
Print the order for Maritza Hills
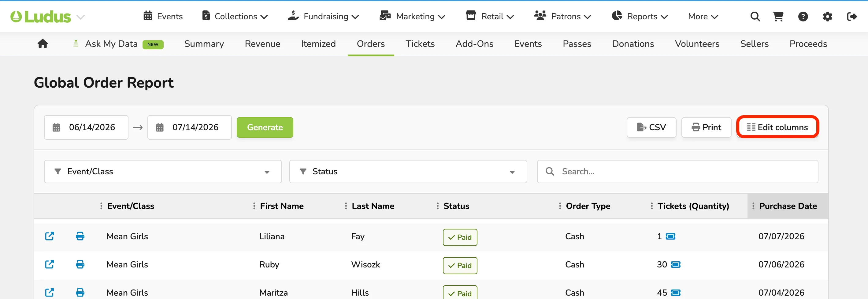tap(80, 292)
